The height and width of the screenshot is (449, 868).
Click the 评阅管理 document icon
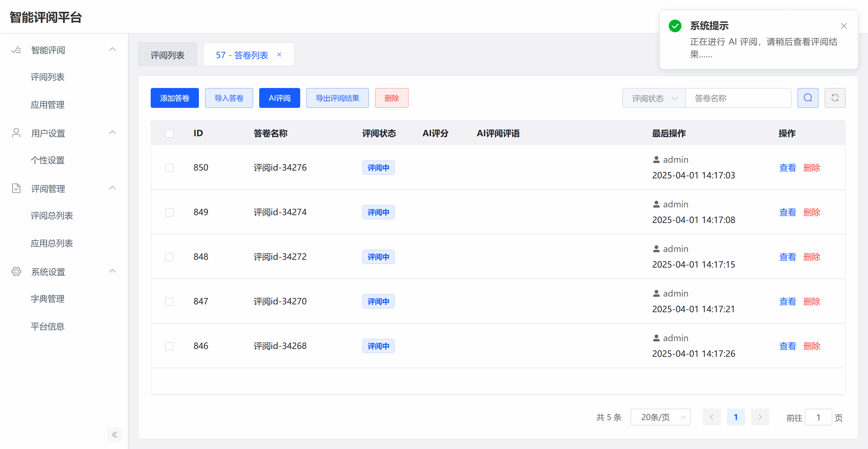pos(16,188)
